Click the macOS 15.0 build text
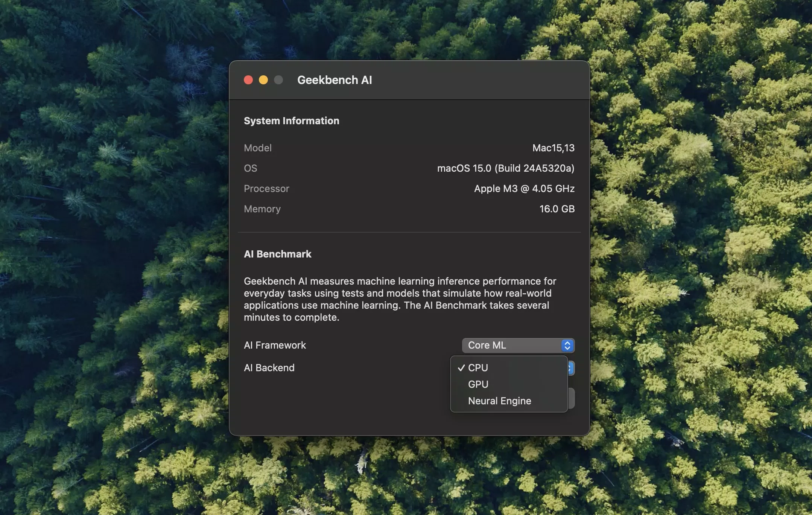Viewport: 812px width, 515px height. [x=505, y=168]
